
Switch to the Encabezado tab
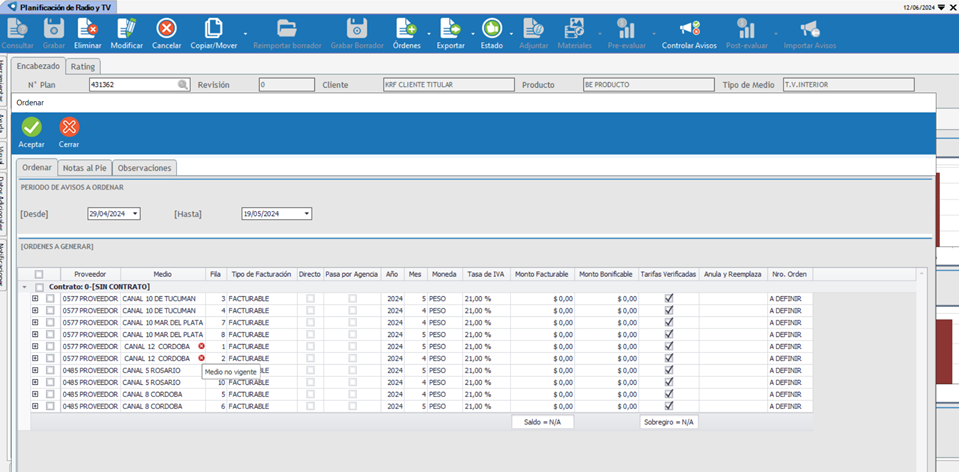tap(38, 66)
